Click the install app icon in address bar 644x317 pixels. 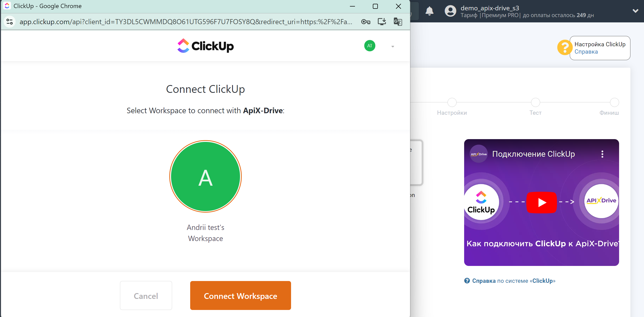coord(382,22)
